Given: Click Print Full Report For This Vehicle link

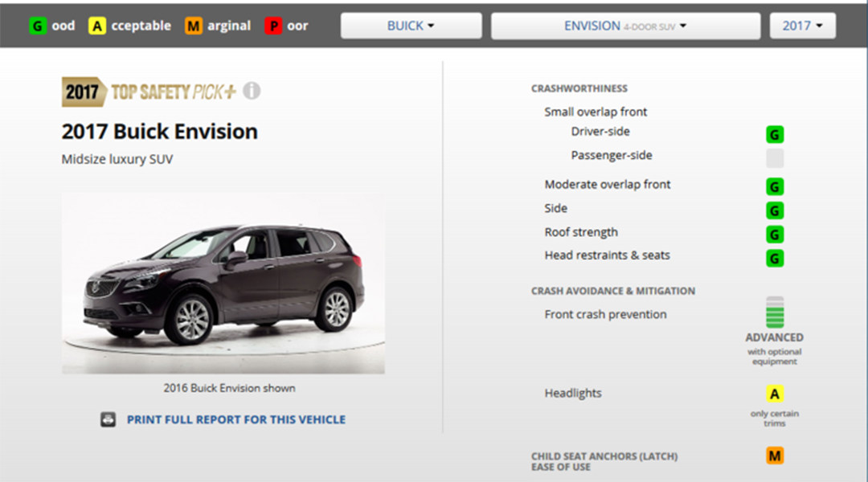Looking at the screenshot, I should click(x=236, y=419).
